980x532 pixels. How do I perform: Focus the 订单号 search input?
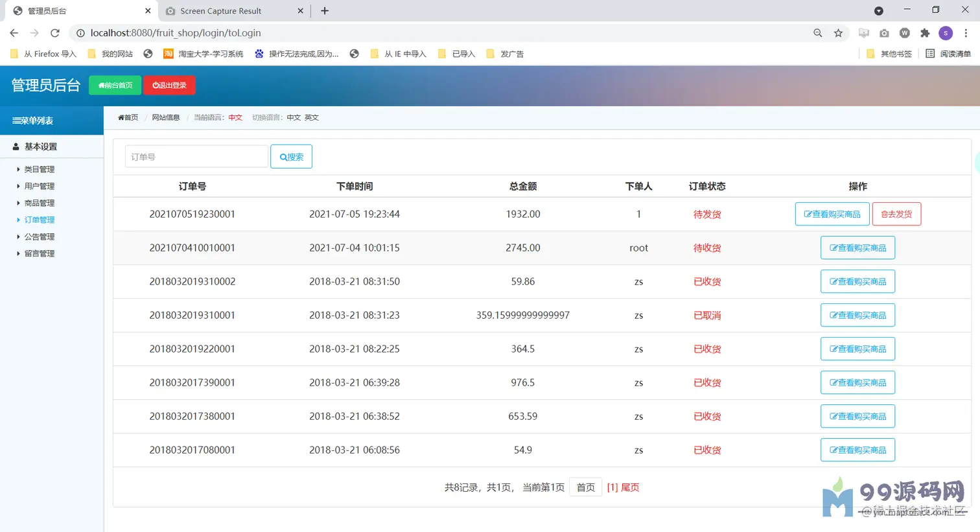tap(196, 157)
